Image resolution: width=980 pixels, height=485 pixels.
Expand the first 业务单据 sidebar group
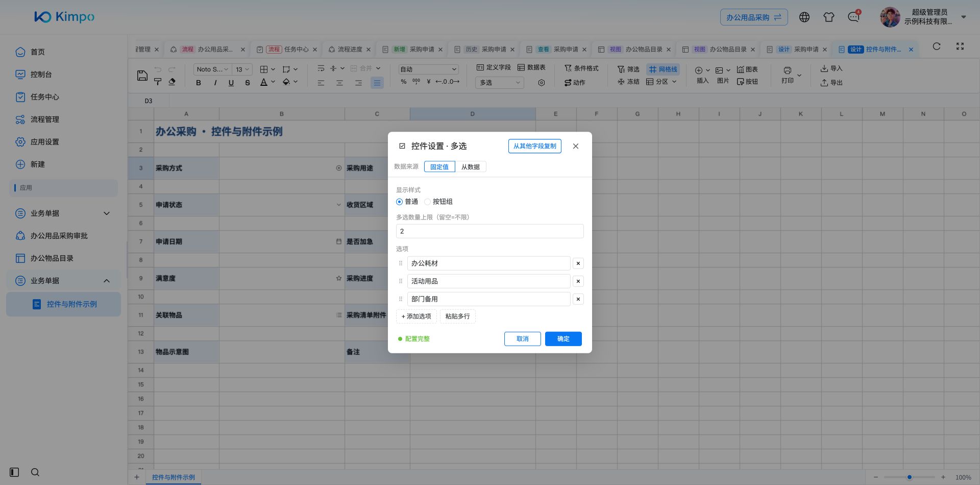click(63, 213)
